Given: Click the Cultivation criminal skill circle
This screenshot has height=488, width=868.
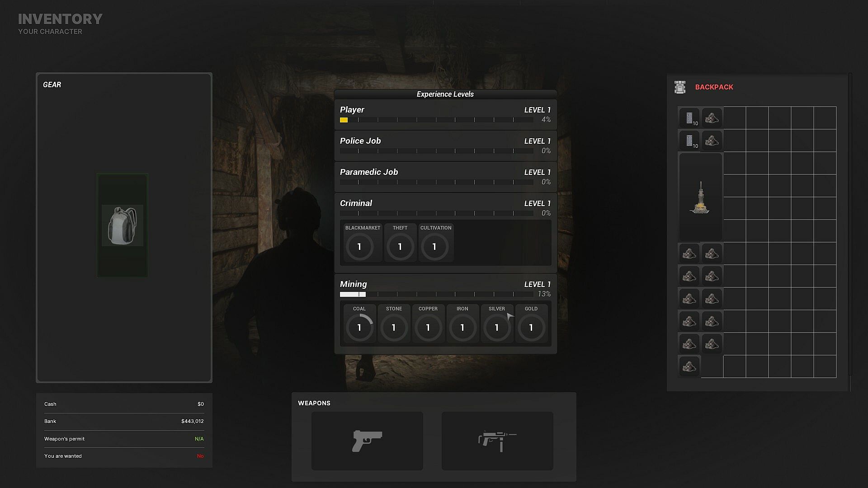Looking at the screenshot, I should 434,247.
